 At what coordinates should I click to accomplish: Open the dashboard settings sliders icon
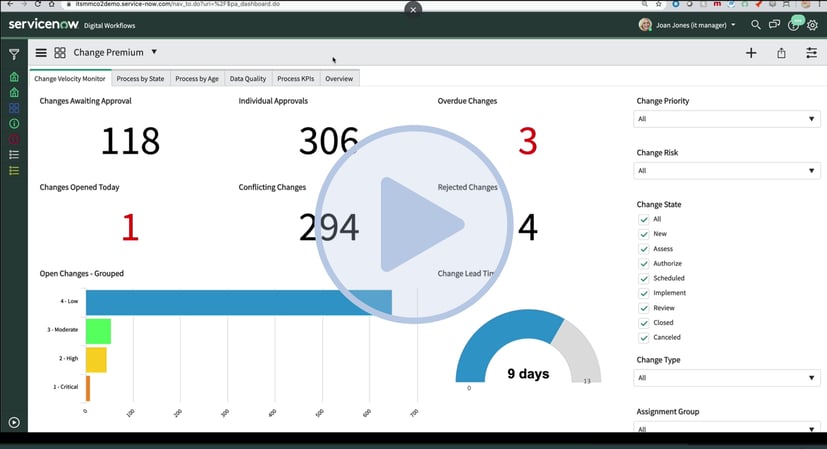point(811,53)
